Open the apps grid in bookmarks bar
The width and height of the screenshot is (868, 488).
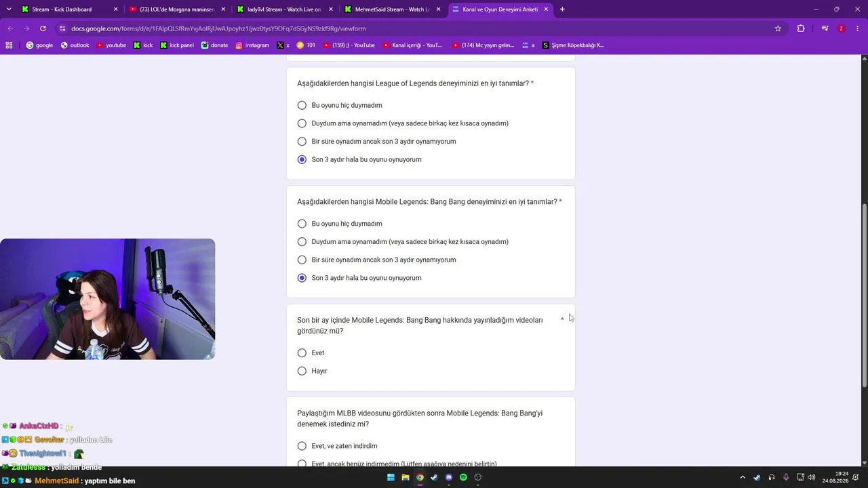pos(9,45)
